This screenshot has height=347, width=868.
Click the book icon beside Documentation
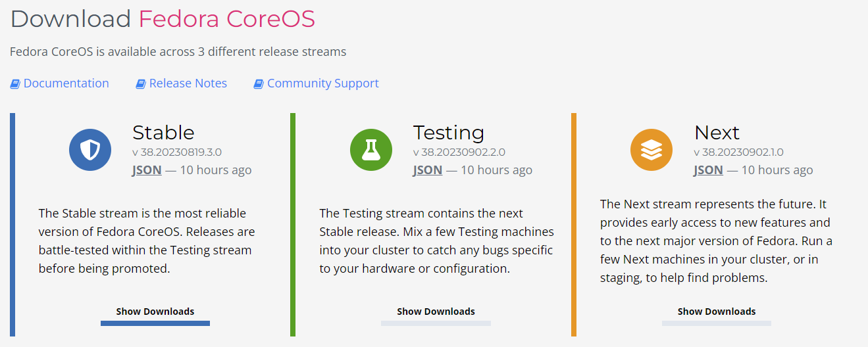(15, 83)
